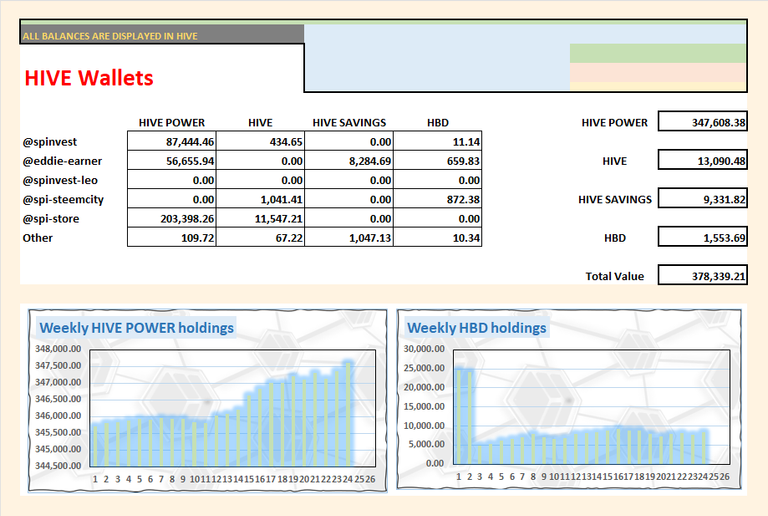Select @spinvest-leo HIVE POWER 0.00 cell
The height and width of the screenshot is (516, 768).
(171, 180)
